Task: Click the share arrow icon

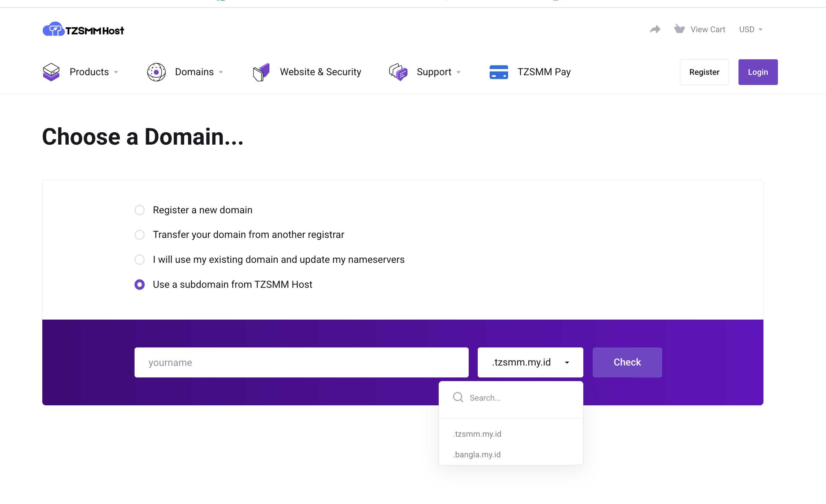Action: (655, 29)
